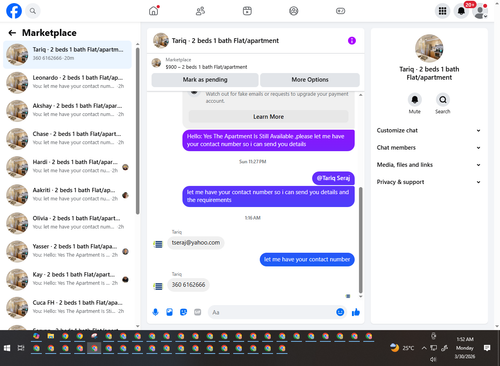Expand Media, files and links section
This screenshot has height=366, width=500.
429,165
